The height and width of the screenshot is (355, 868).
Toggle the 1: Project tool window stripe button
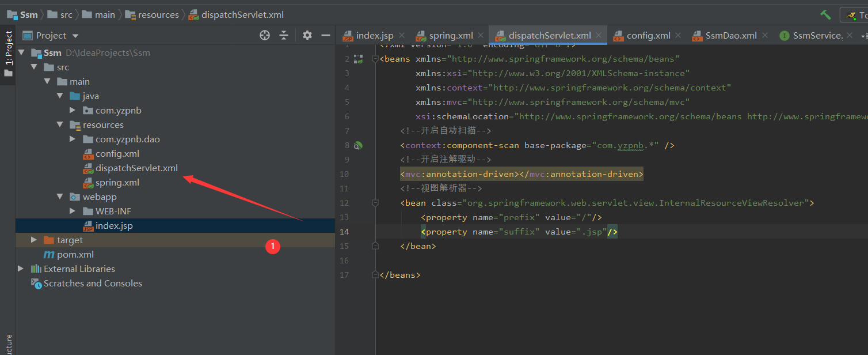pyautogui.click(x=8, y=55)
